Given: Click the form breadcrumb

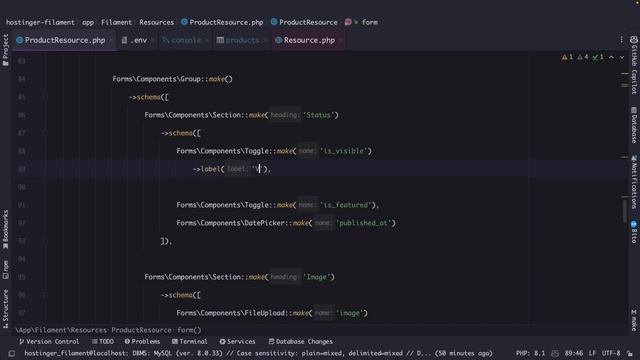Looking at the screenshot, I should (x=370, y=22).
